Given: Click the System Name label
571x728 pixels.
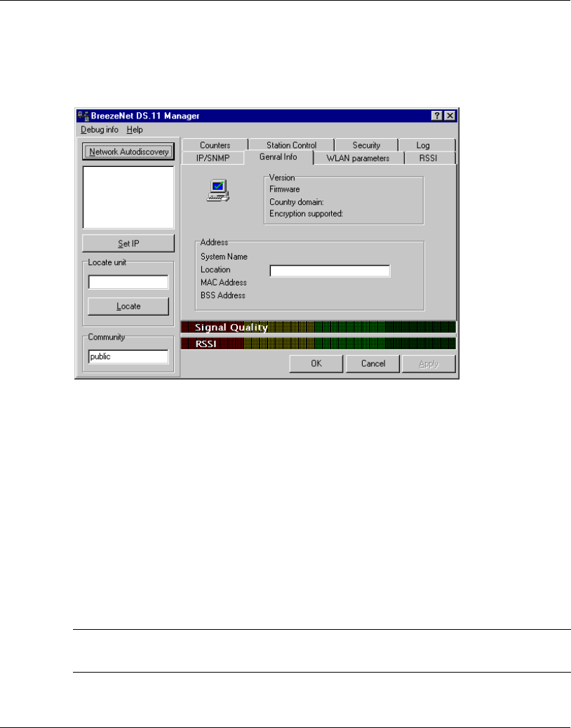Looking at the screenshot, I should point(224,256).
